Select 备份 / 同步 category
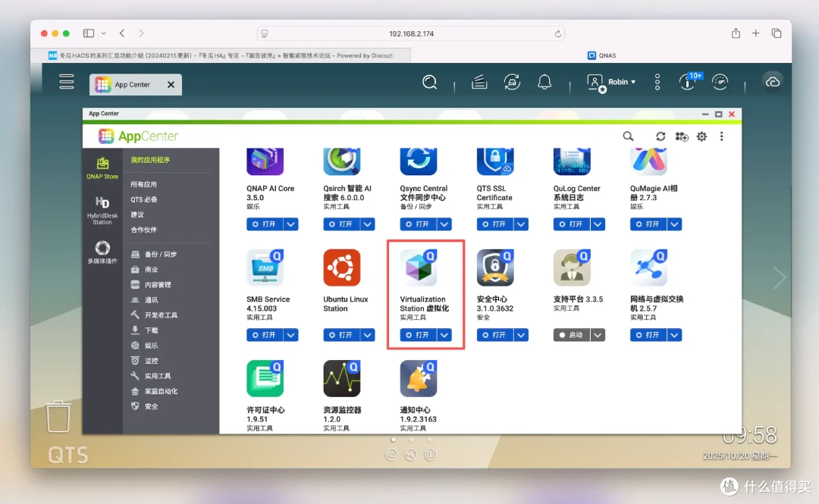Screen dimensions: 819x504 154,255
